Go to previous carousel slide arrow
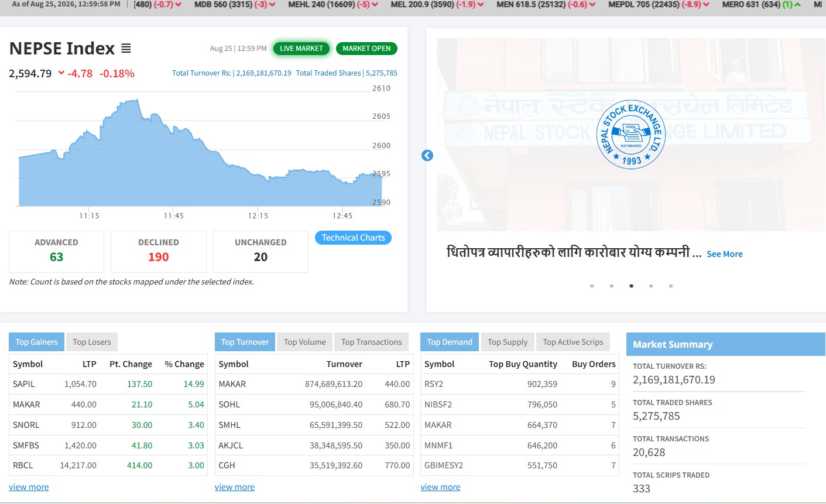Image resolution: width=826 pixels, height=504 pixels. (x=427, y=155)
